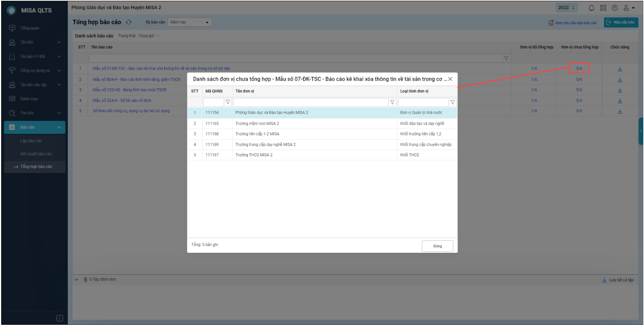The image size is (644, 326).
Task: Open report Mẫu số B04-H link
Action: [136, 80]
